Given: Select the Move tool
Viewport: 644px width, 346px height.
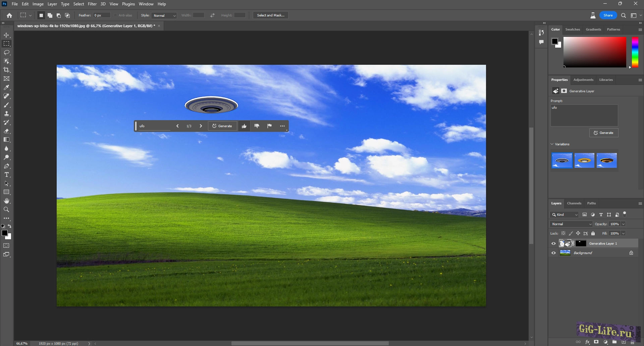Looking at the screenshot, I should (x=6, y=35).
